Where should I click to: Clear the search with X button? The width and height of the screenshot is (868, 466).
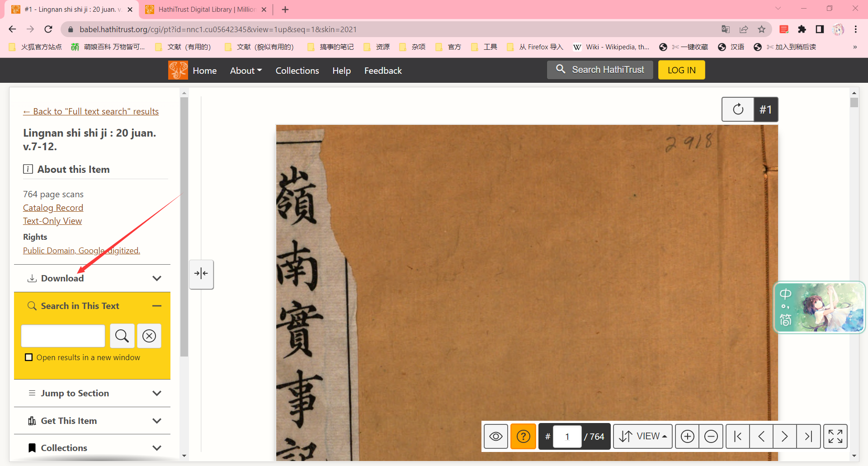pyautogui.click(x=149, y=336)
